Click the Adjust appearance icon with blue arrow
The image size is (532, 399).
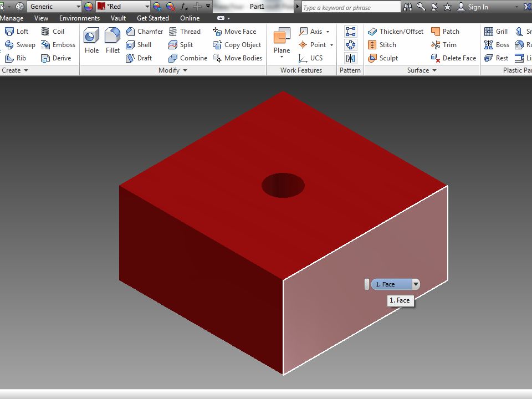tap(157, 7)
